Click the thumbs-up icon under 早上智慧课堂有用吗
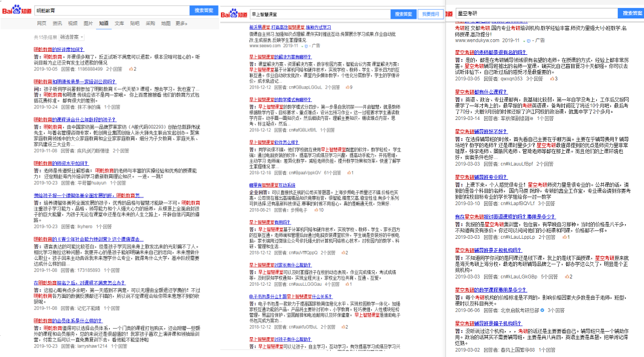The image size is (644, 357). tap(343, 253)
